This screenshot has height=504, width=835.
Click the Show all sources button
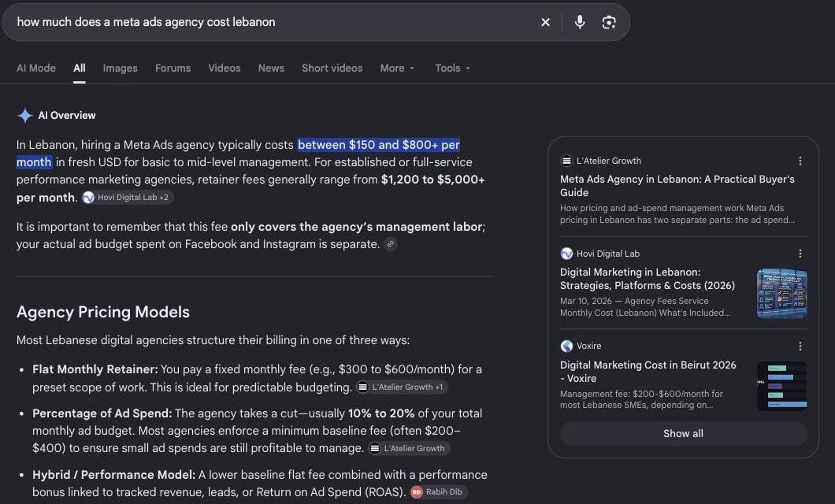(x=683, y=434)
